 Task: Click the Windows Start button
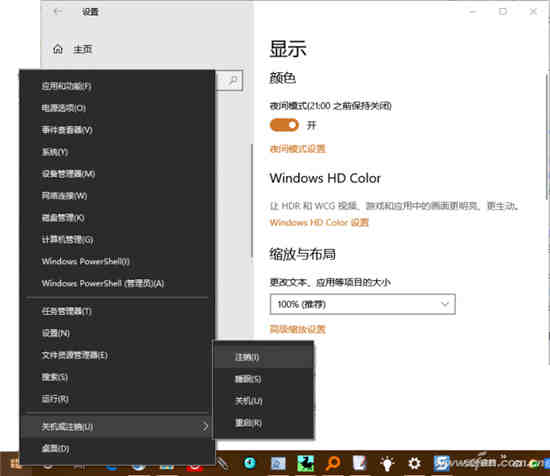coord(15,464)
